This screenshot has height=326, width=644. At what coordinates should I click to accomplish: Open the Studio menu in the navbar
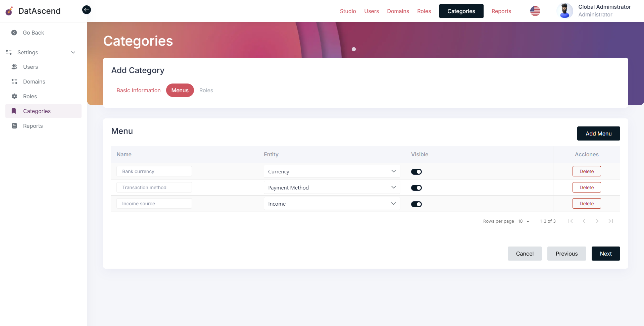(x=348, y=11)
